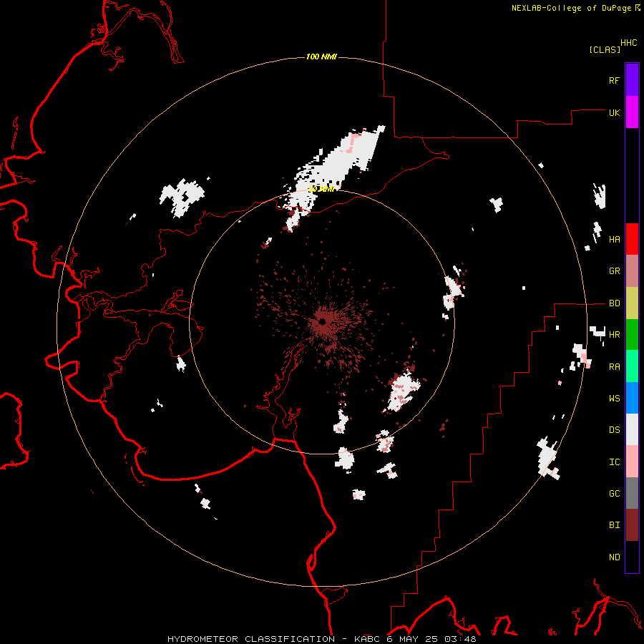The height and width of the screenshot is (644, 644).
Task: Click the WS blue legend swatch
Action: [632, 398]
